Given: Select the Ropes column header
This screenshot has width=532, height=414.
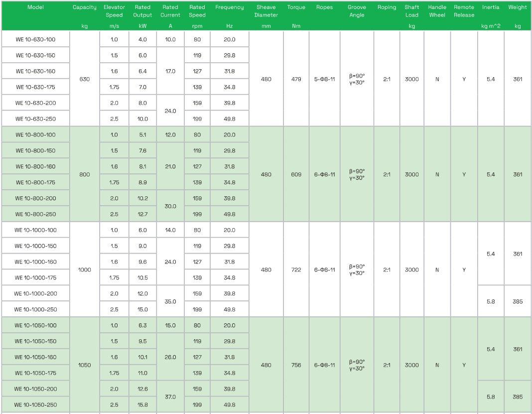Looking at the screenshot, I should click(324, 7).
